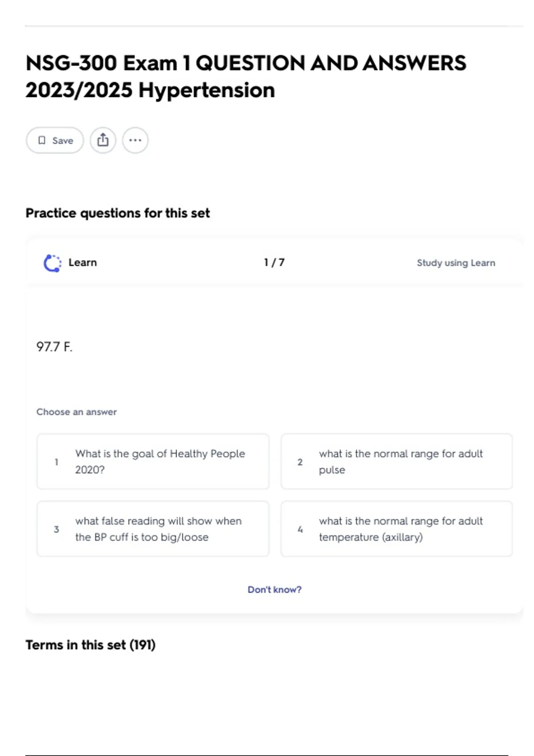Open the Study using Learn link
534x756 pixels.
tap(456, 263)
